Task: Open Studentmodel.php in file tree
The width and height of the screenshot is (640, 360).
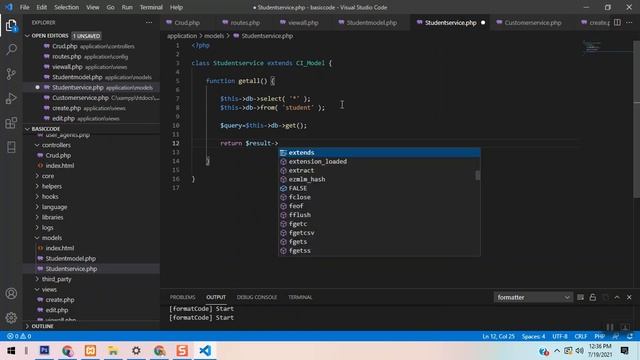Action: (x=71, y=258)
